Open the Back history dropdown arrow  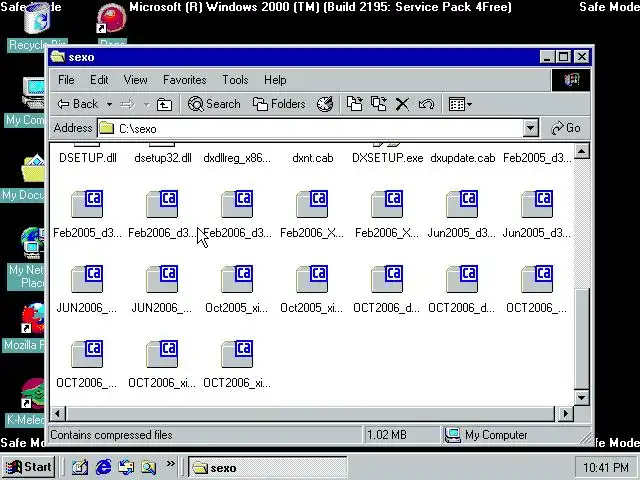[109, 104]
